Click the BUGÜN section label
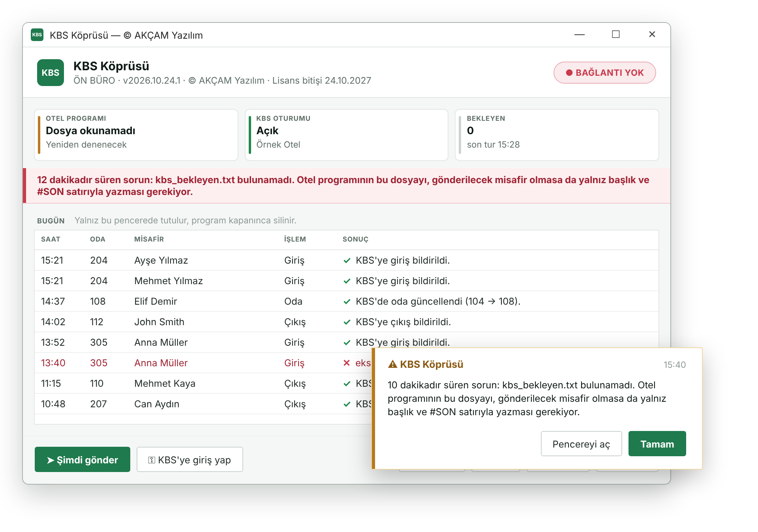The width and height of the screenshot is (758, 532). (x=51, y=221)
